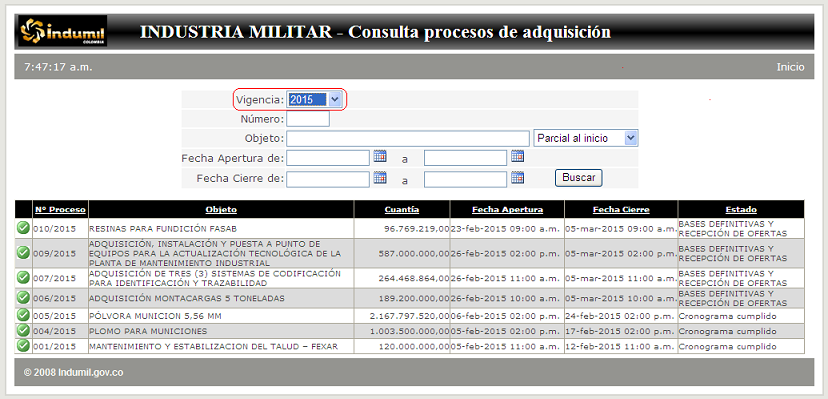The height and width of the screenshot is (399, 828).
Task: Open the Vigencia year dropdown
Action: point(315,99)
